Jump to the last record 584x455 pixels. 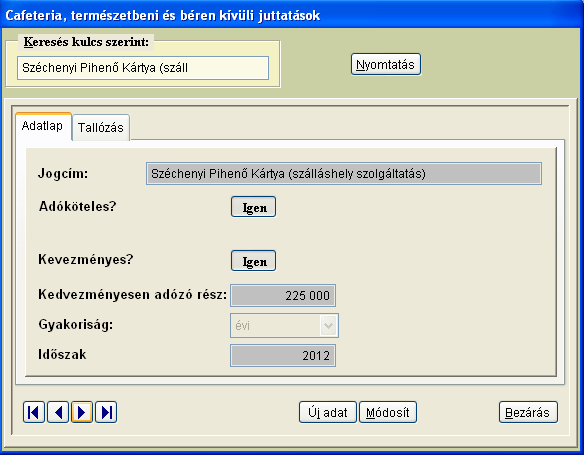(106, 412)
